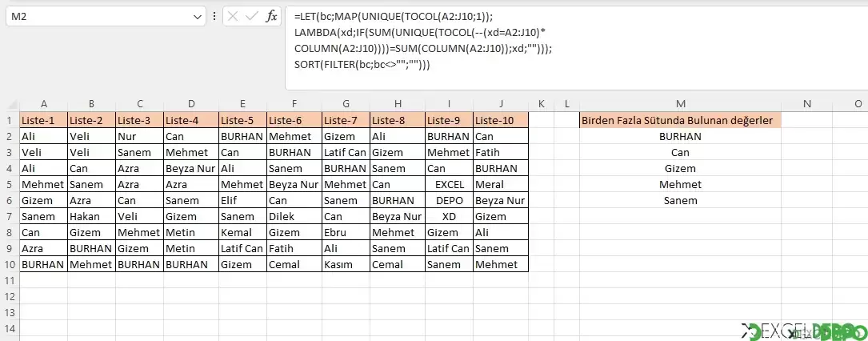This screenshot has width=868, height=341.
Task: Click the Hakan cell in Liste-2
Action: tap(91, 216)
